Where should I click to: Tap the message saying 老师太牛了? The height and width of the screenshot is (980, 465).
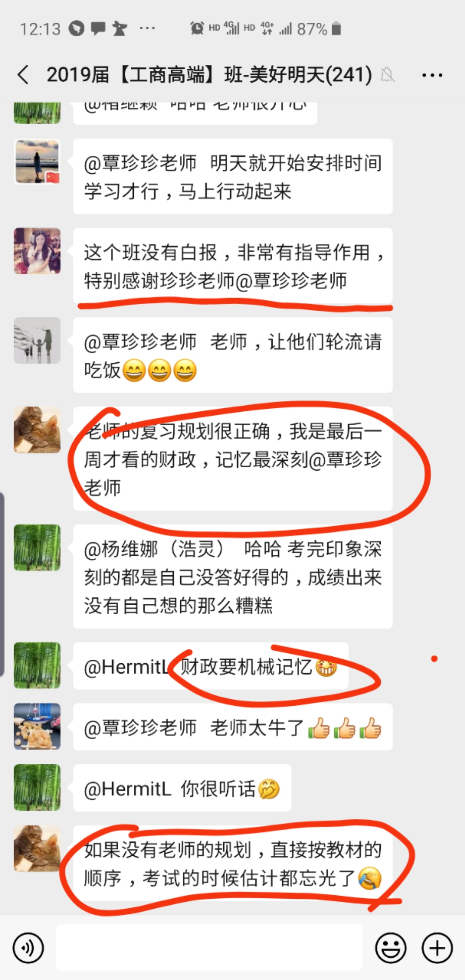tap(233, 727)
